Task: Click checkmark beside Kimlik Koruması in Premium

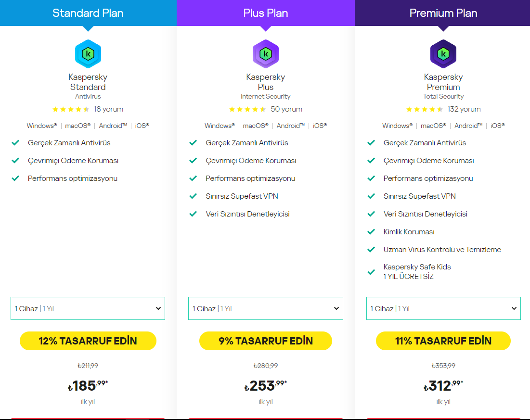Action: click(371, 232)
